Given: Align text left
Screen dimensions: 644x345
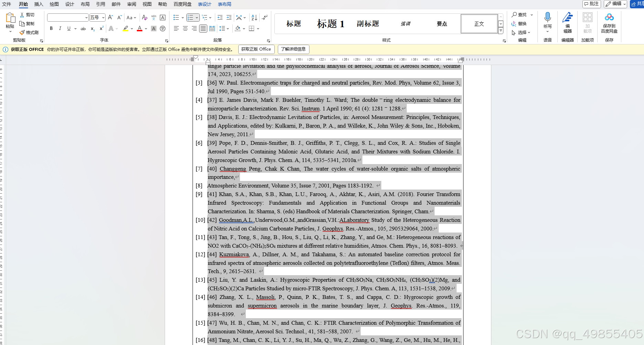Looking at the screenshot, I should click(176, 29).
